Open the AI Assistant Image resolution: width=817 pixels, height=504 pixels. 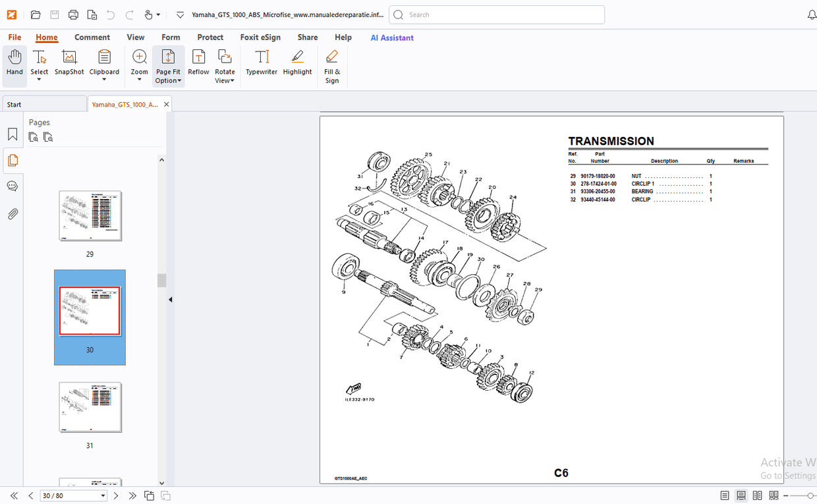tap(392, 38)
